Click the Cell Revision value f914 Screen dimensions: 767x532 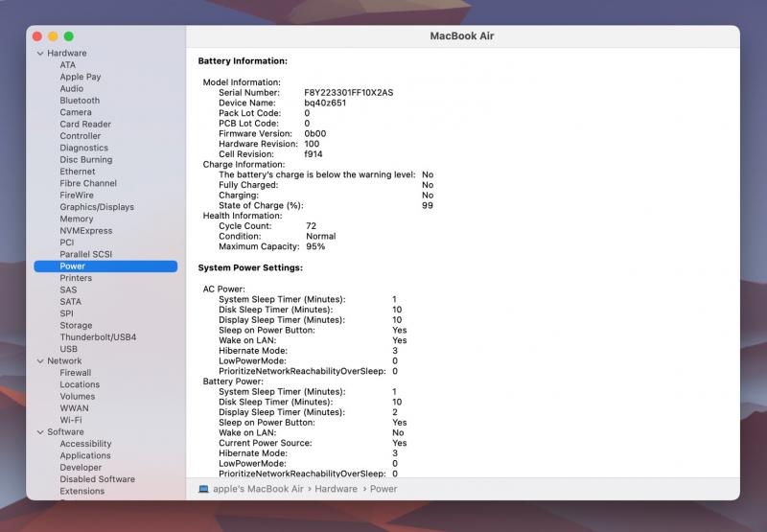point(314,154)
